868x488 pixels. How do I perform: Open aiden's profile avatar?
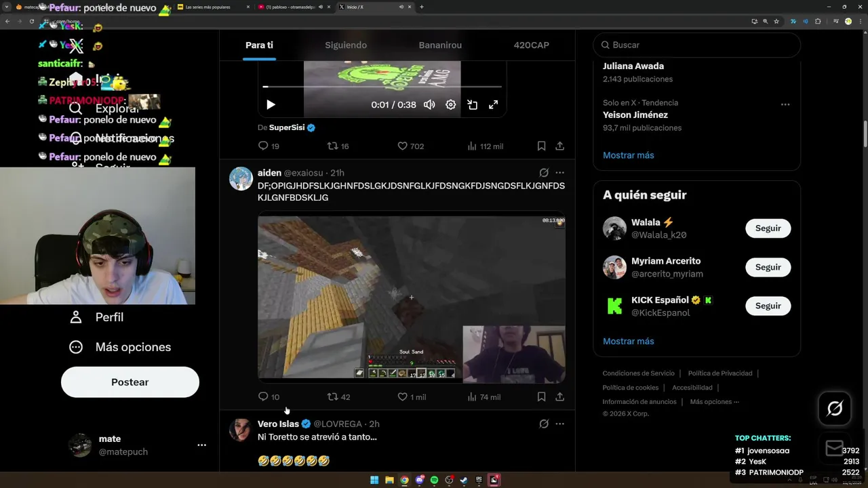(x=241, y=178)
